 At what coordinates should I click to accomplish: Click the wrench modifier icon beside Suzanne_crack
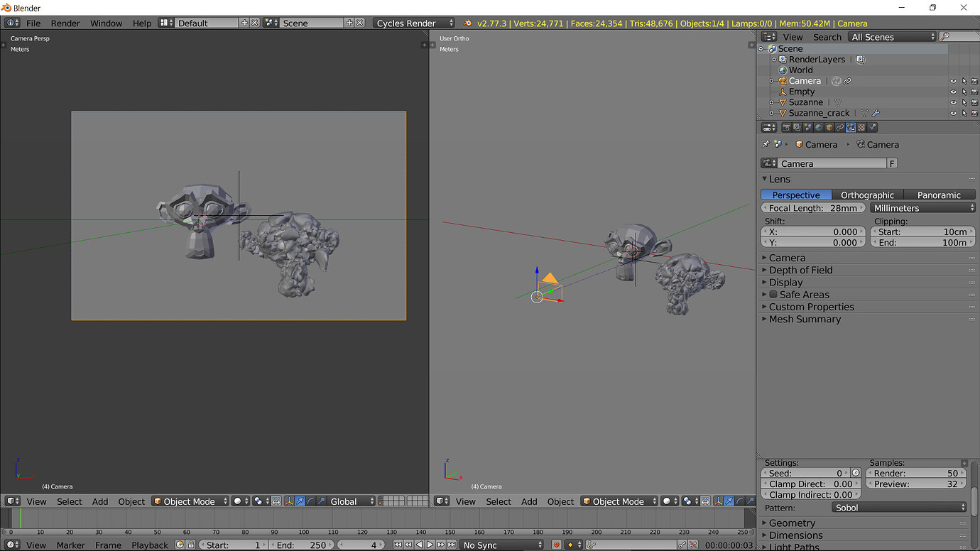click(x=876, y=113)
